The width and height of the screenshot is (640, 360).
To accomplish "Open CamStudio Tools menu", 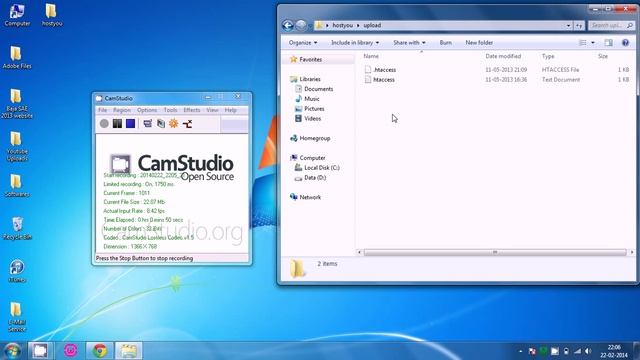I will [170, 110].
